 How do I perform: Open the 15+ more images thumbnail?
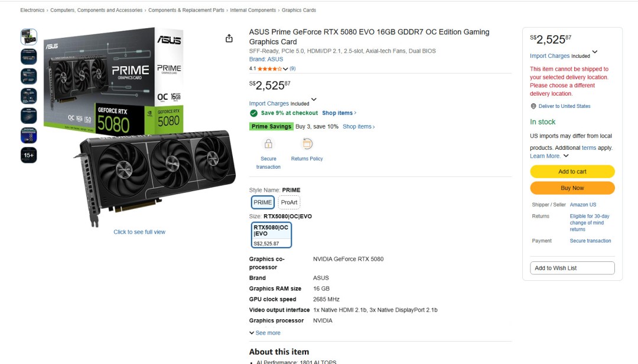[29, 155]
